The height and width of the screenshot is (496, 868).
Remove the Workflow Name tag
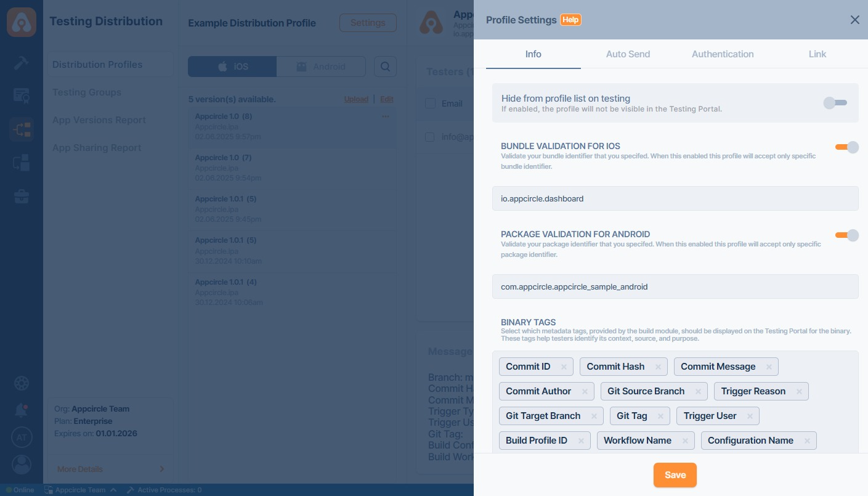[685, 441]
